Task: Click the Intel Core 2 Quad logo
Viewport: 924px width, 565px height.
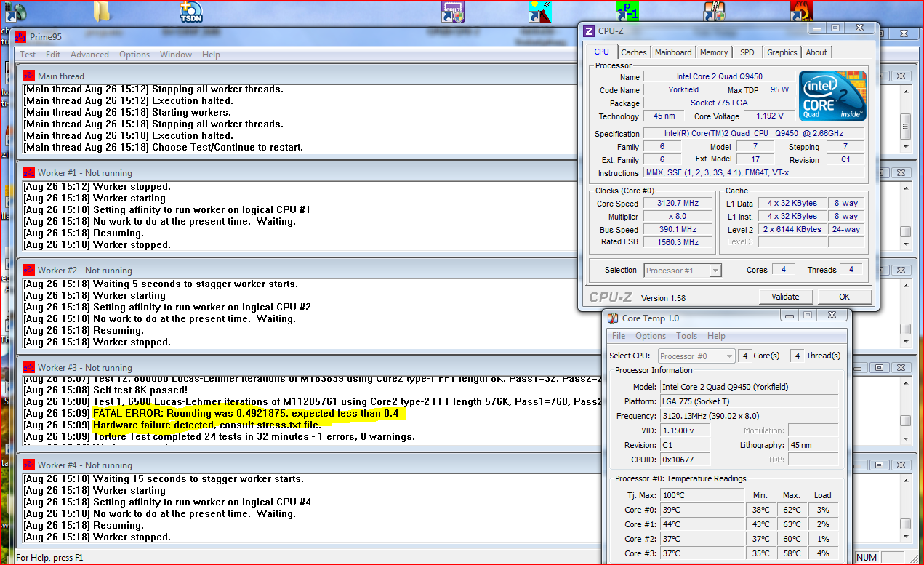Action: point(832,97)
